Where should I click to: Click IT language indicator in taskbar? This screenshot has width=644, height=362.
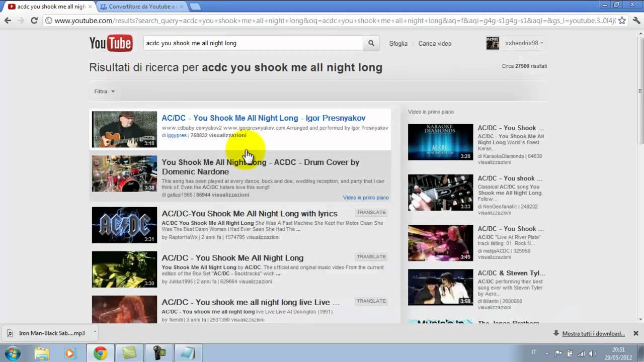pos(534,352)
